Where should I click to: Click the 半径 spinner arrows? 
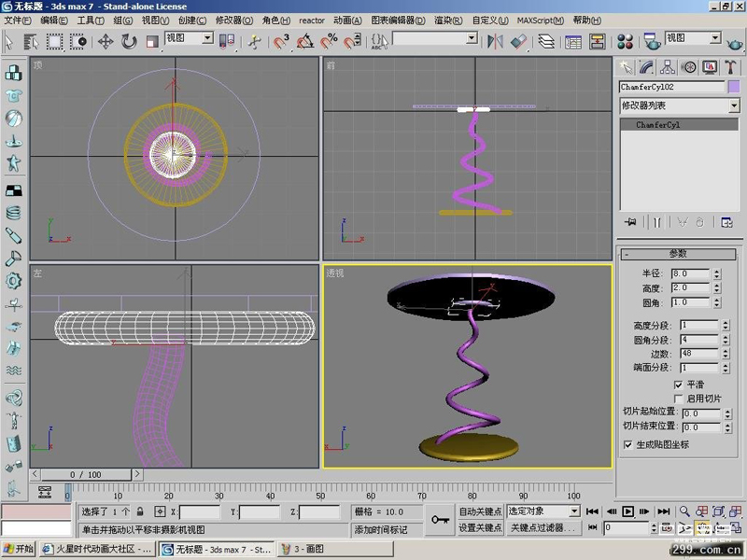point(717,273)
